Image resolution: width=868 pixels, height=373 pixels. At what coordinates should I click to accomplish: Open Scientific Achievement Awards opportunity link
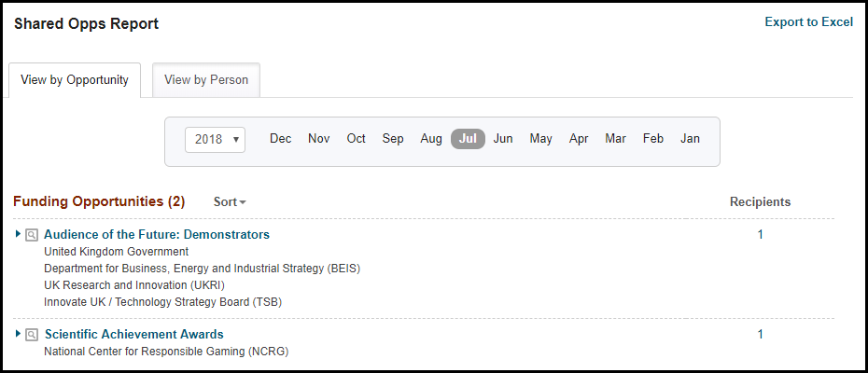[134, 335]
